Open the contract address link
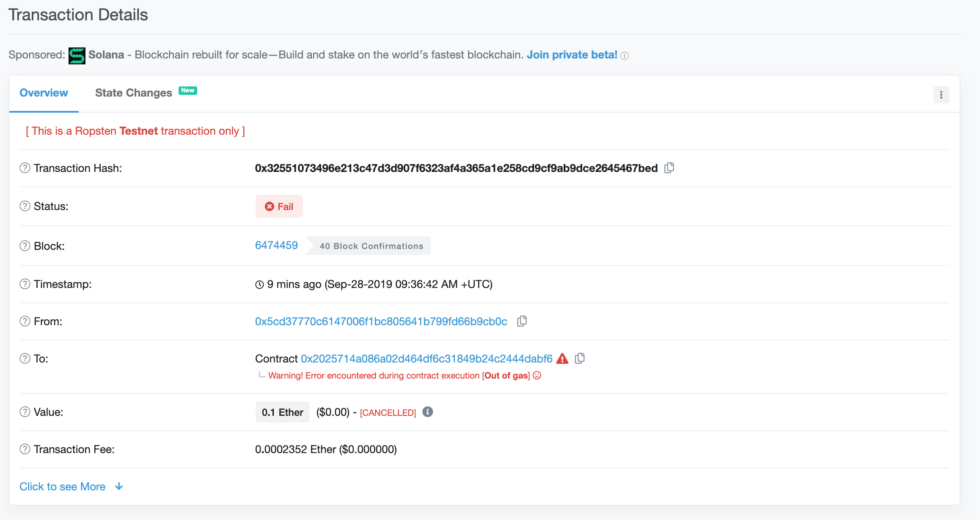980x520 pixels. pos(427,359)
